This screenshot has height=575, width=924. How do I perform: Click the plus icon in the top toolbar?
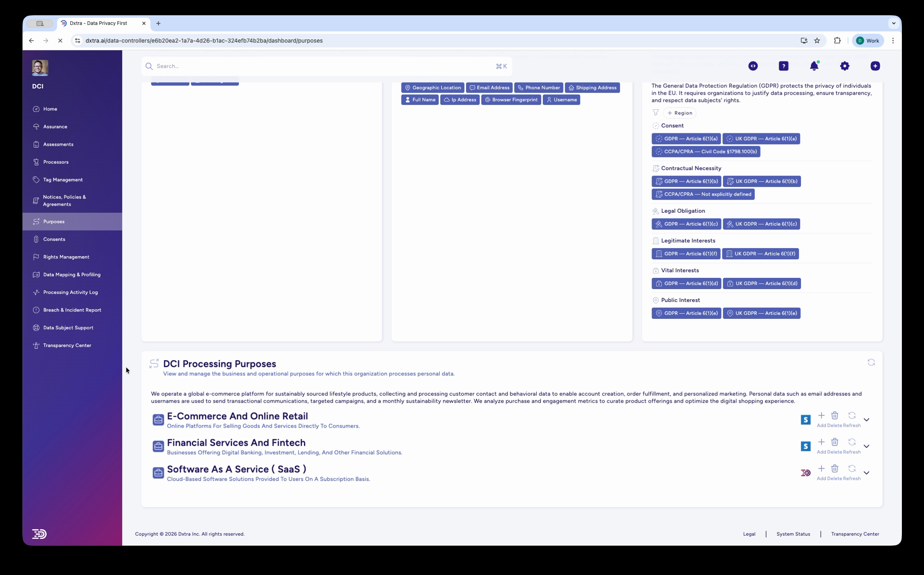click(x=875, y=66)
